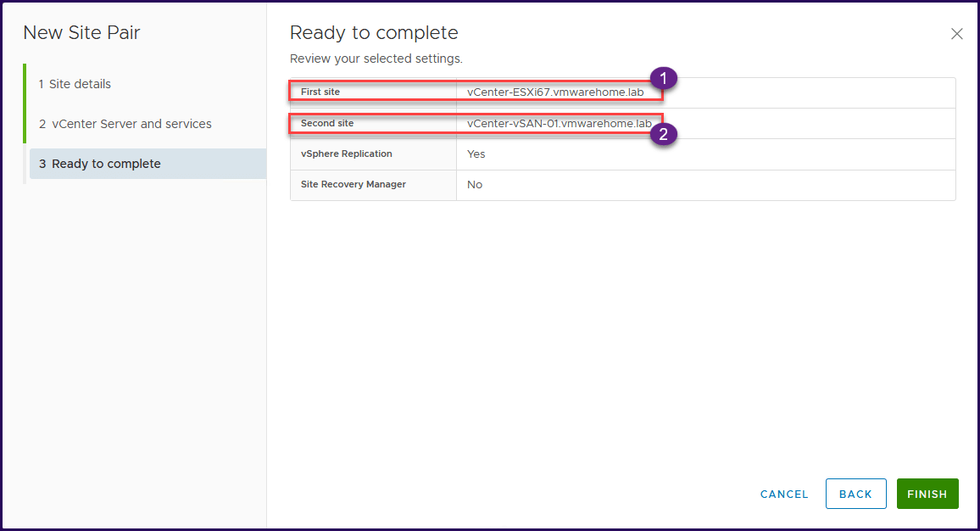Click the Yes value for vSphere Replication
The image size is (980, 531).
(x=476, y=154)
